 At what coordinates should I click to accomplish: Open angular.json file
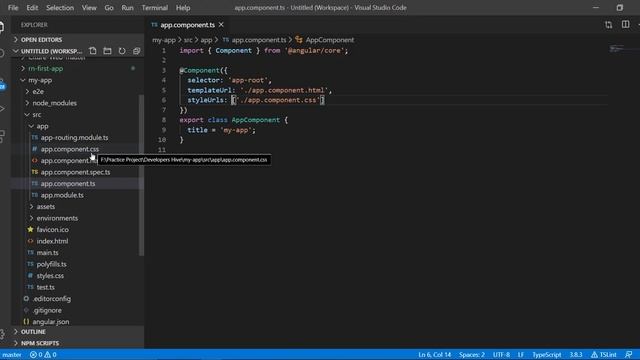(x=51, y=322)
